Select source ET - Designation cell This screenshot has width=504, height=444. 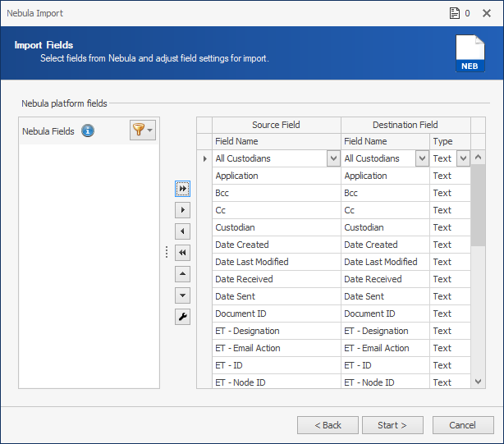click(277, 331)
